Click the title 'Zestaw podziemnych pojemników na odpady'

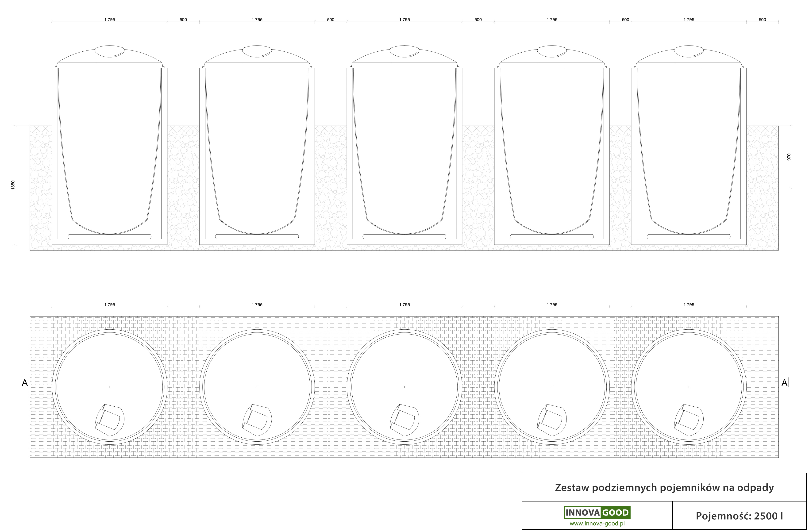pyautogui.click(x=664, y=487)
